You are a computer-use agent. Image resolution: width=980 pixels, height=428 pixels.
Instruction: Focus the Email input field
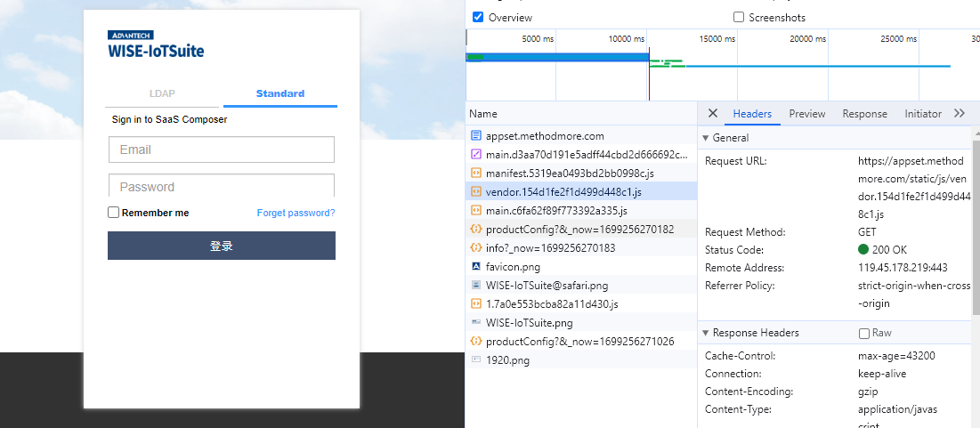click(x=222, y=149)
